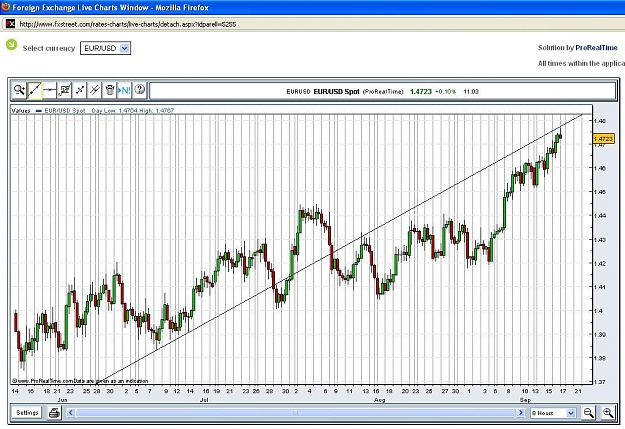Select the Fibonacci dotted-line tool
The width and height of the screenshot is (625, 429).
pyautogui.click(x=80, y=90)
